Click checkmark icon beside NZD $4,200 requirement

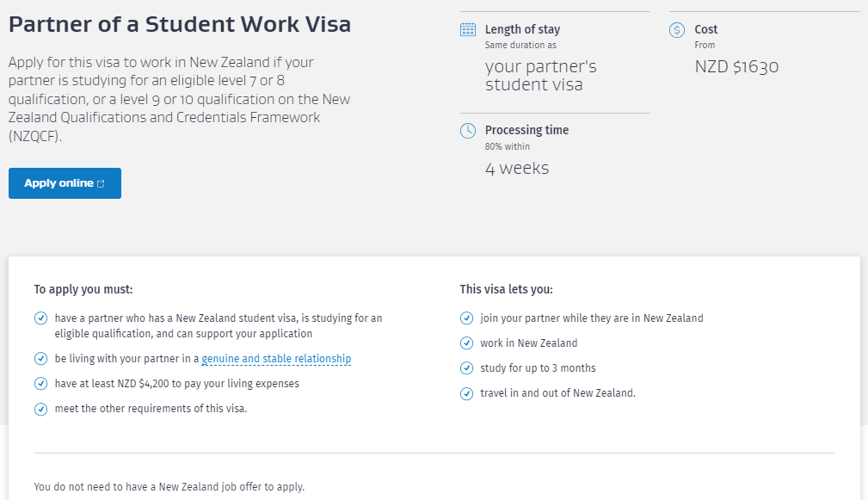(40, 384)
